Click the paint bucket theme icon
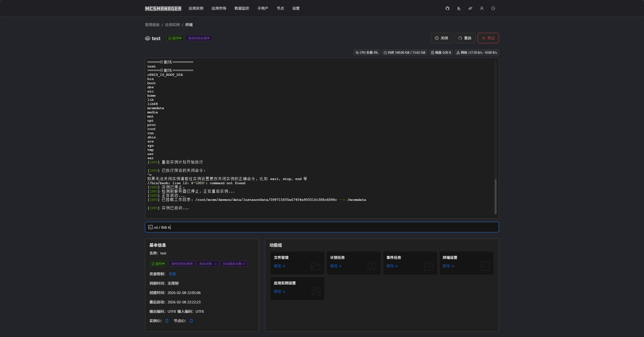This screenshot has height=337, width=644. coord(459,8)
